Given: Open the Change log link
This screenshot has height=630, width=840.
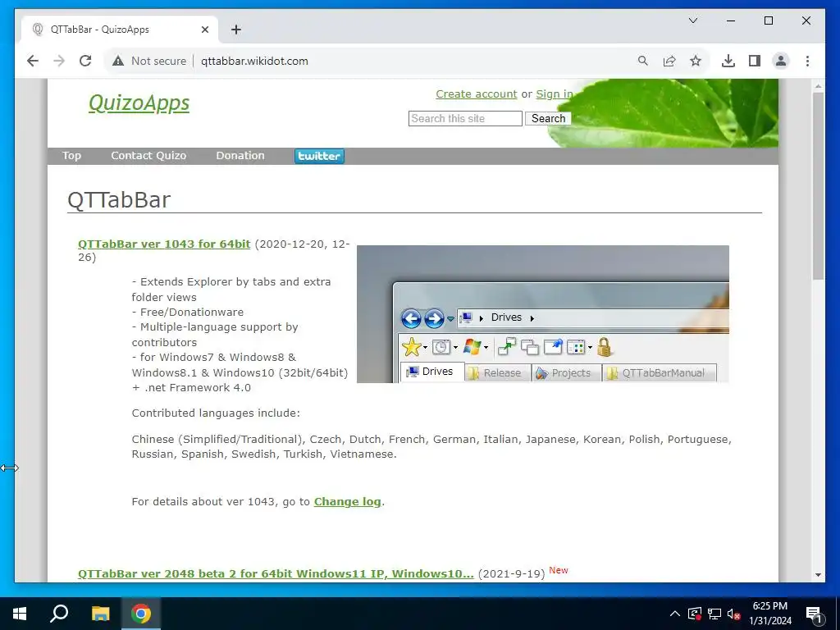Looking at the screenshot, I should [x=347, y=502].
